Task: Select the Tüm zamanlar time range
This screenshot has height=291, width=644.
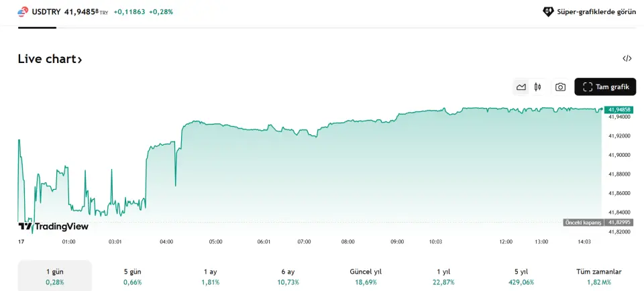Action: (x=599, y=276)
